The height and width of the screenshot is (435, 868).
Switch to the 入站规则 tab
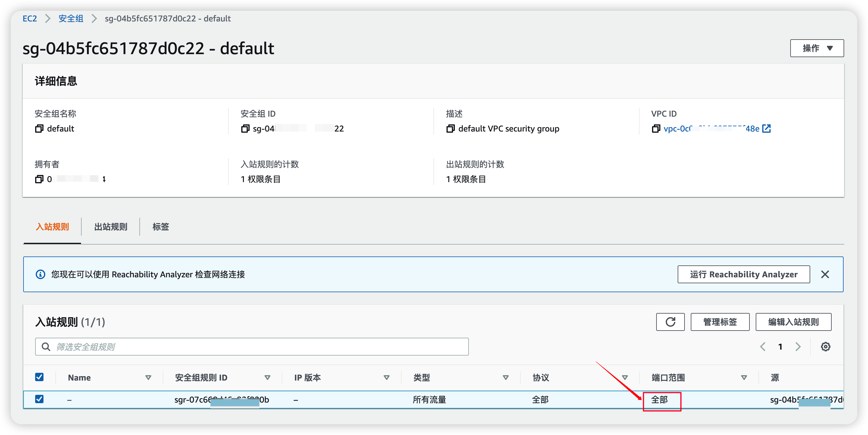pos(52,227)
